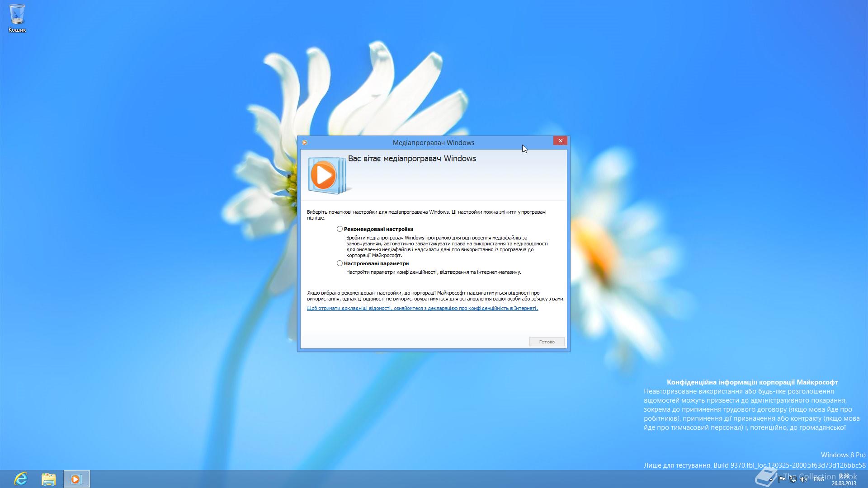Open the privacy statement link online
The height and width of the screenshot is (488, 868).
click(x=422, y=308)
